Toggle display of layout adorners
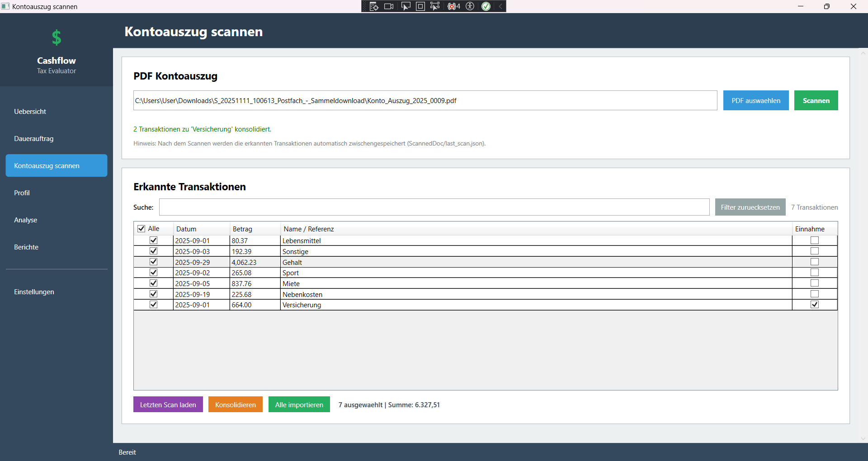Screen dimensions: 868x461 420,6
